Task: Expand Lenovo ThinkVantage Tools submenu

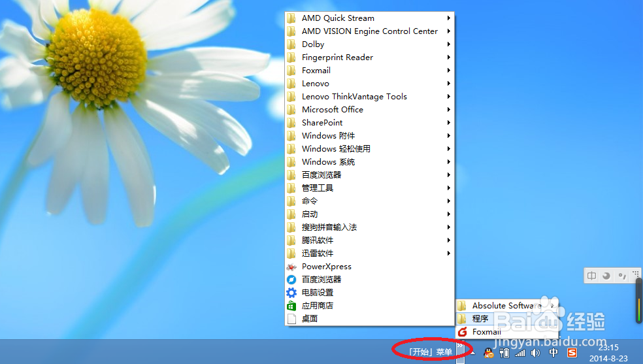Action: click(369, 97)
